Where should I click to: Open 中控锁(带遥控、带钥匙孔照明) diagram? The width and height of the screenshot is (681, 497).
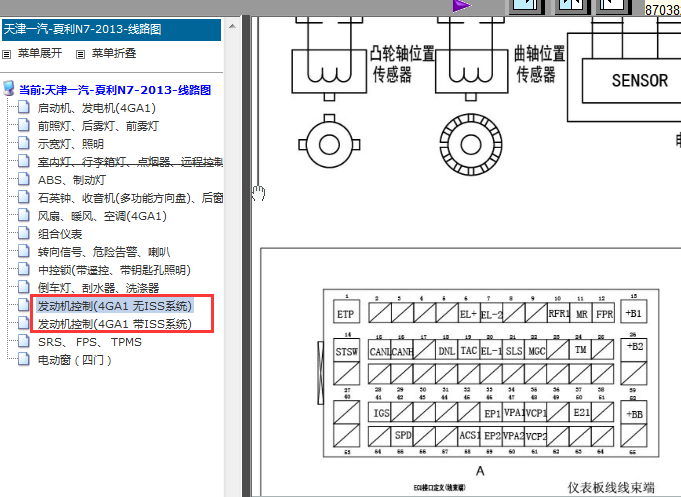click(x=114, y=270)
